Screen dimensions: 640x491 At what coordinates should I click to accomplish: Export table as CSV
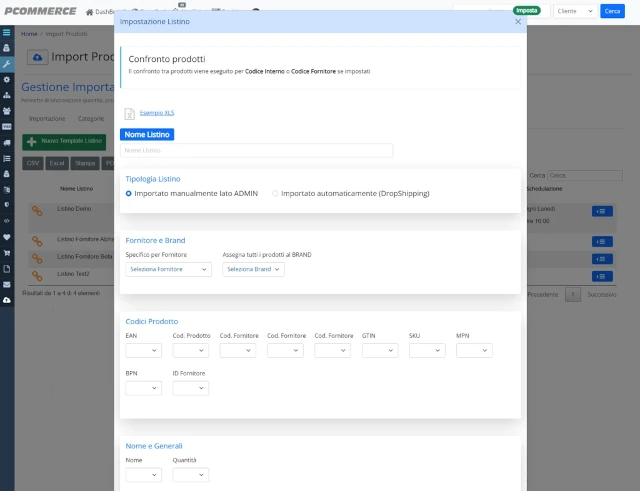33,163
